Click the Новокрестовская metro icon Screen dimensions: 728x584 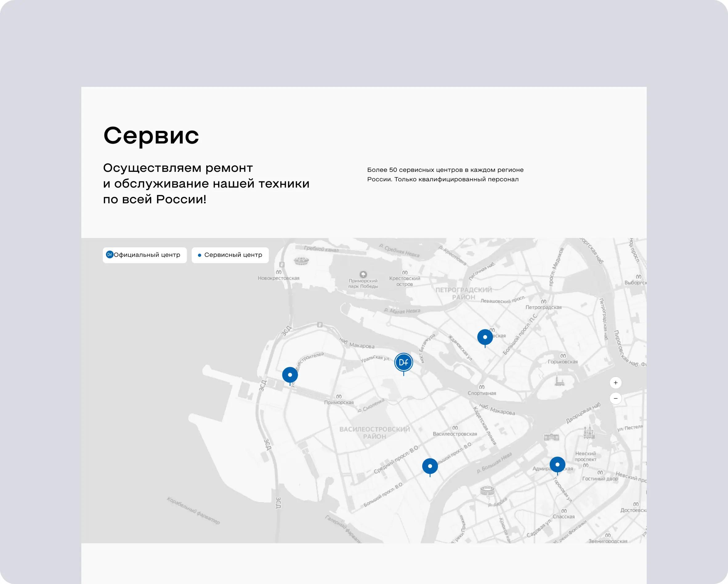279,272
